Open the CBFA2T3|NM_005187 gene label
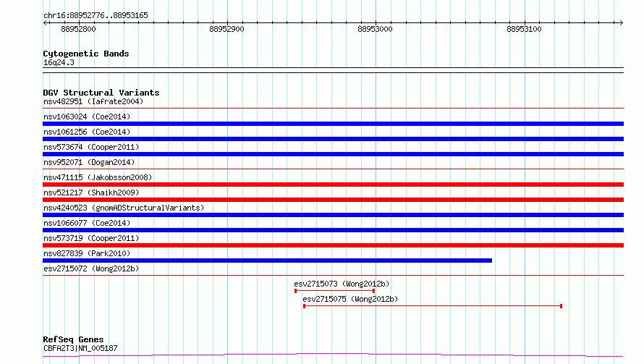644x364 pixels. pyautogui.click(x=80, y=348)
